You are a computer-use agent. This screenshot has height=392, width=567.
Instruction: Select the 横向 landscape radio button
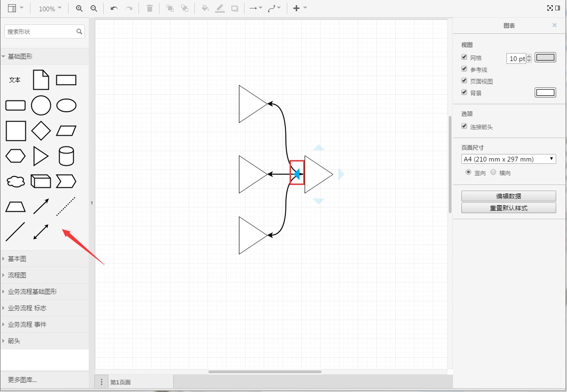point(493,172)
